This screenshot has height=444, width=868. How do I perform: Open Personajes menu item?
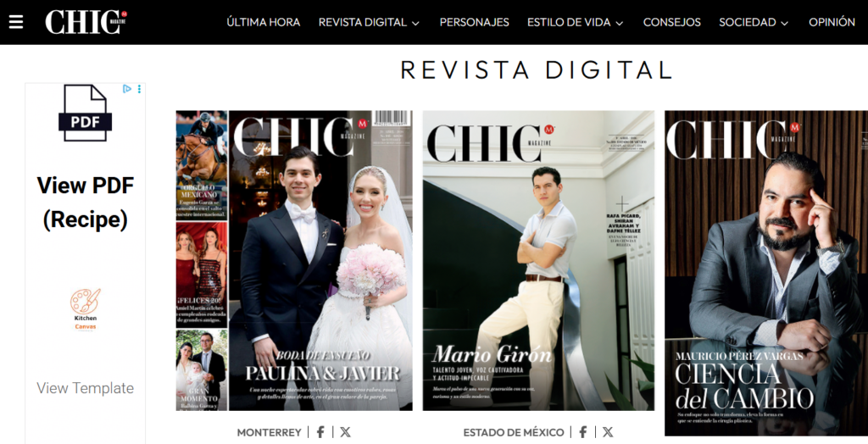click(x=475, y=22)
